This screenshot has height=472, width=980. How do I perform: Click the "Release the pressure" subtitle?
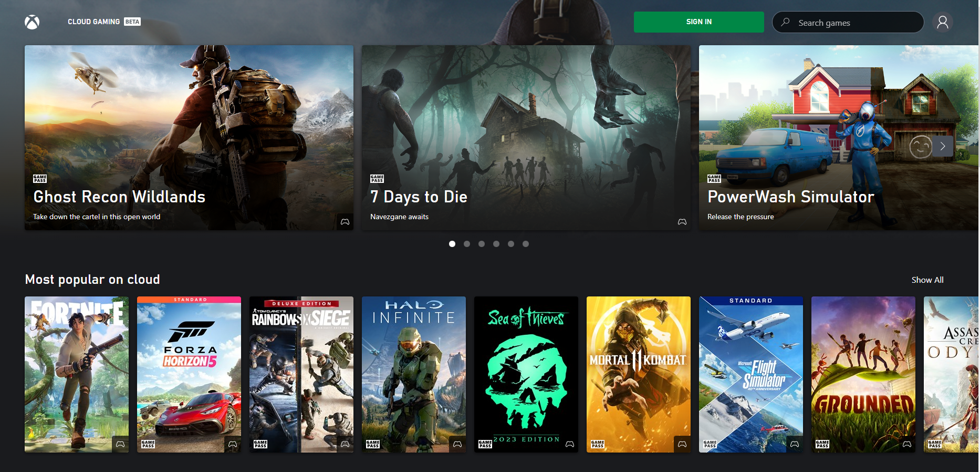[x=741, y=217]
